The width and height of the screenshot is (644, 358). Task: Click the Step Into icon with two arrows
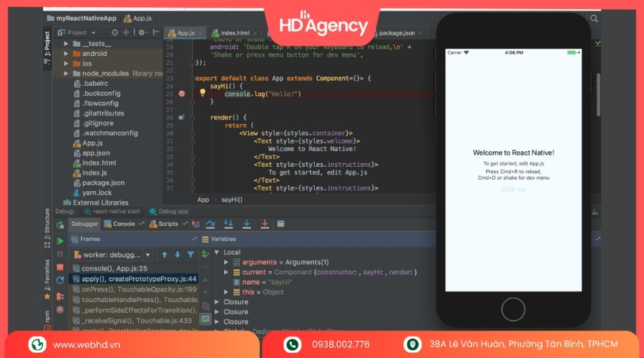(x=228, y=224)
